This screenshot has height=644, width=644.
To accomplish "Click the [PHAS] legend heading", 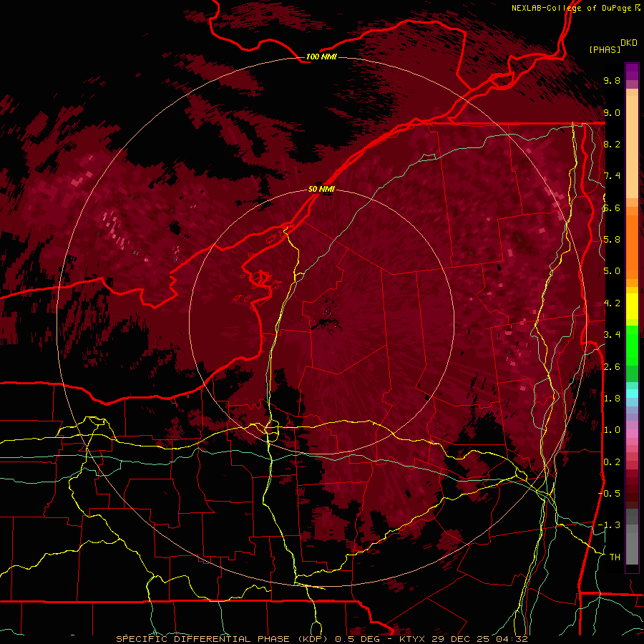I will [x=605, y=50].
